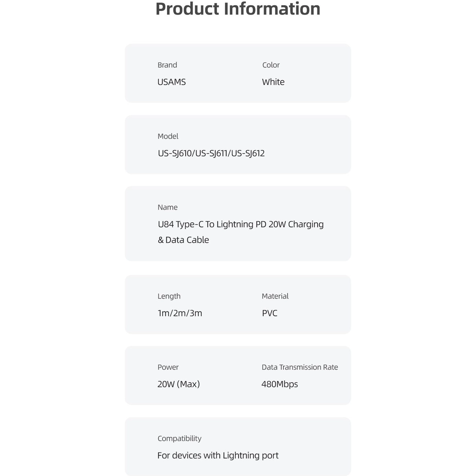Click the U84 Type-C To Lightning text
476x476 pixels.
(x=206, y=224)
